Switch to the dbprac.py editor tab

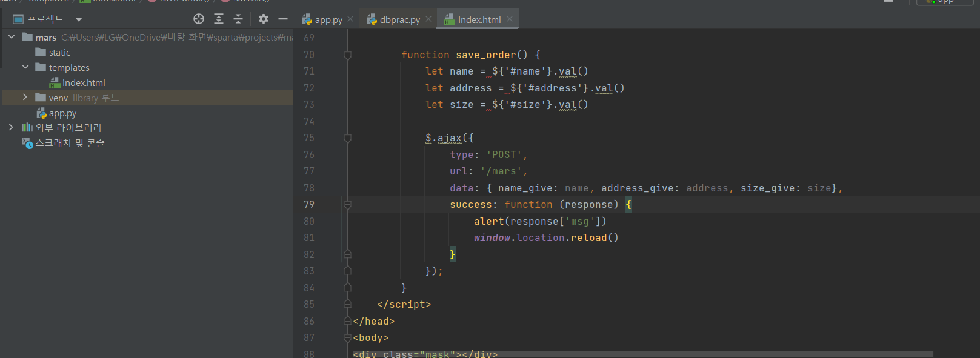[400, 19]
